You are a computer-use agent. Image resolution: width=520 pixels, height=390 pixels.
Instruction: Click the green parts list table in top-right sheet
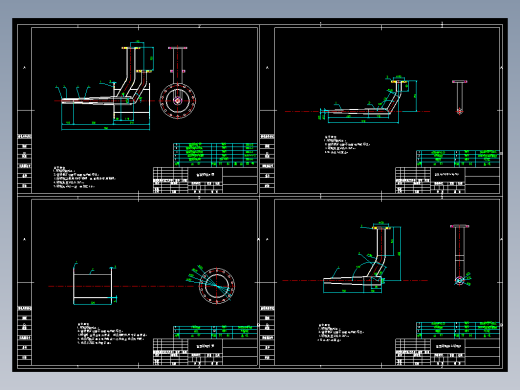[458, 158]
